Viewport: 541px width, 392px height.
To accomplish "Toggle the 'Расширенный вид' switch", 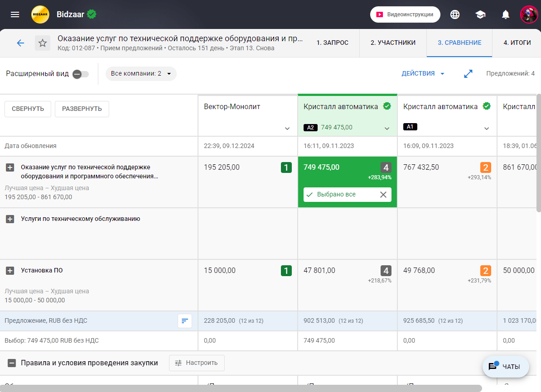I will tap(81, 74).
